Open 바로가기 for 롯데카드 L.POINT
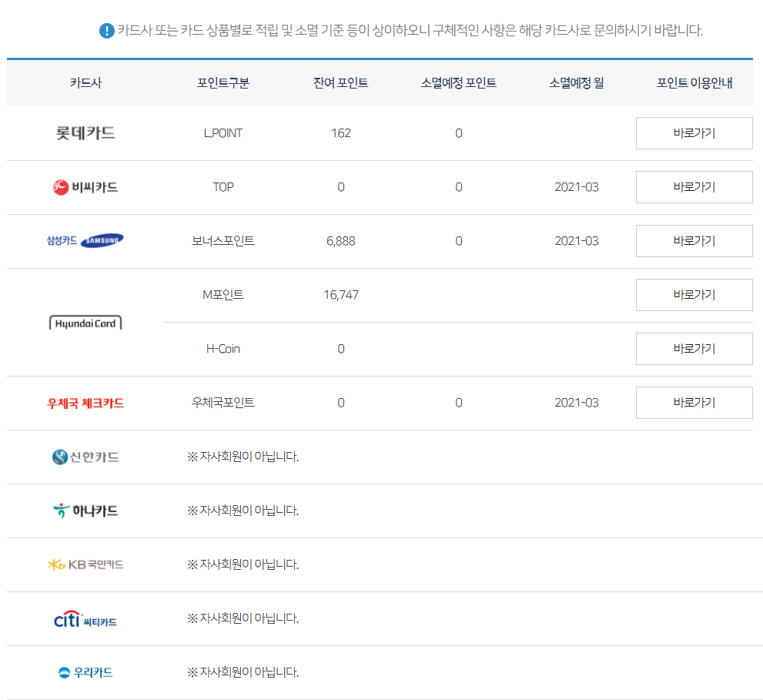The height and width of the screenshot is (700, 763). (x=694, y=133)
